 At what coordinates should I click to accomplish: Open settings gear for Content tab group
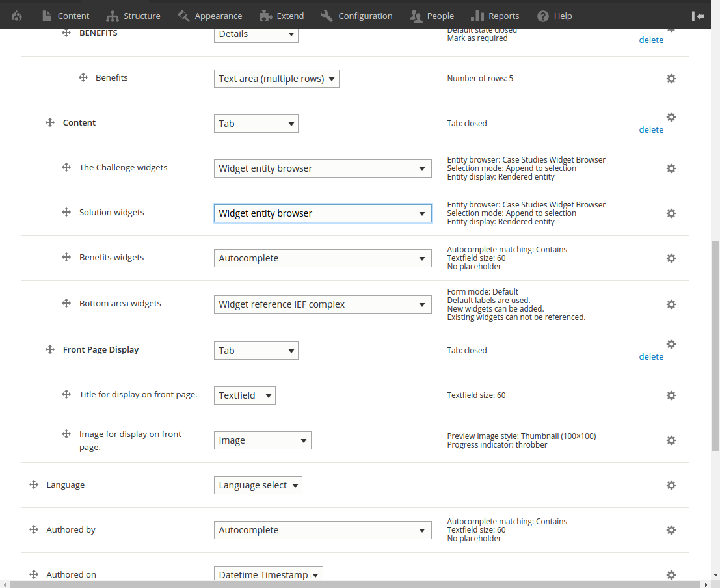[x=671, y=117]
